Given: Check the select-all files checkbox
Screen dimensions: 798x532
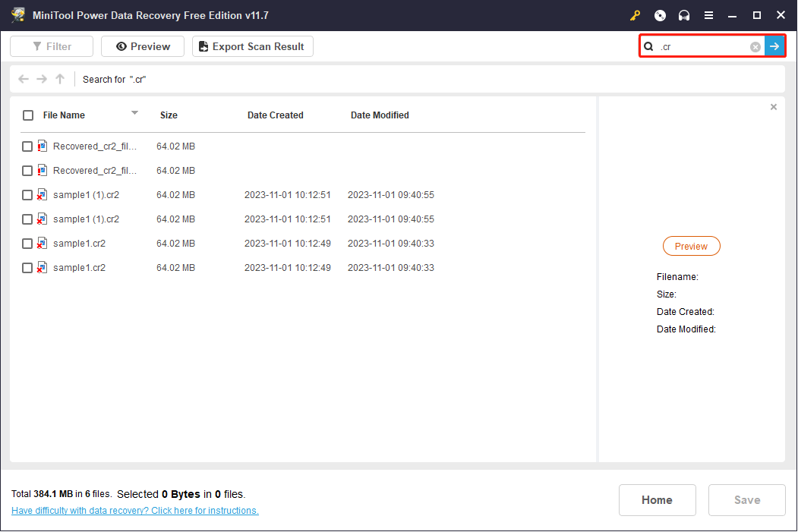Looking at the screenshot, I should click(27, 115).
